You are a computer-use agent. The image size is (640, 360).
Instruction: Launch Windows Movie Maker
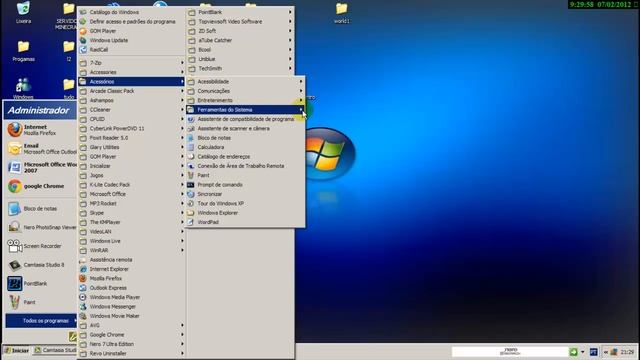(x=131, y=316)
